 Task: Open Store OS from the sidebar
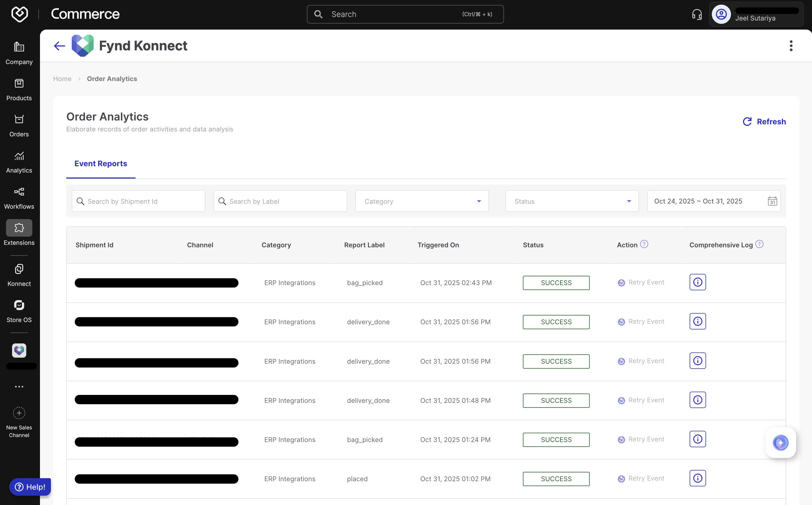pyautogui.click(x=19, y=311)
